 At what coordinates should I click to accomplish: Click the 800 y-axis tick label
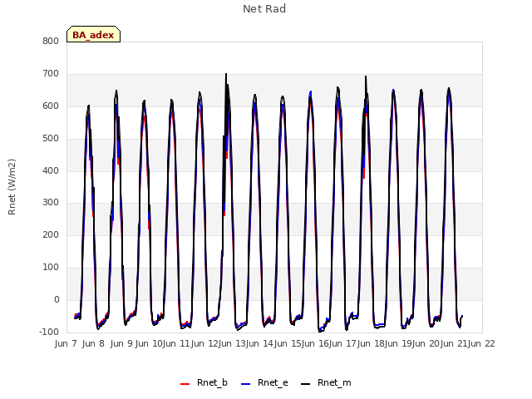(x=51, y=41)
